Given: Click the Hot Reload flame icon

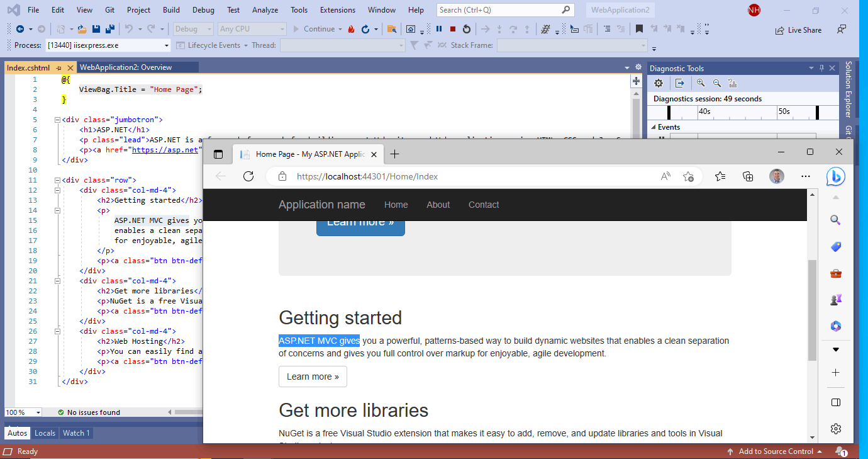Looking at the screenshot, I should coord(351,29).
